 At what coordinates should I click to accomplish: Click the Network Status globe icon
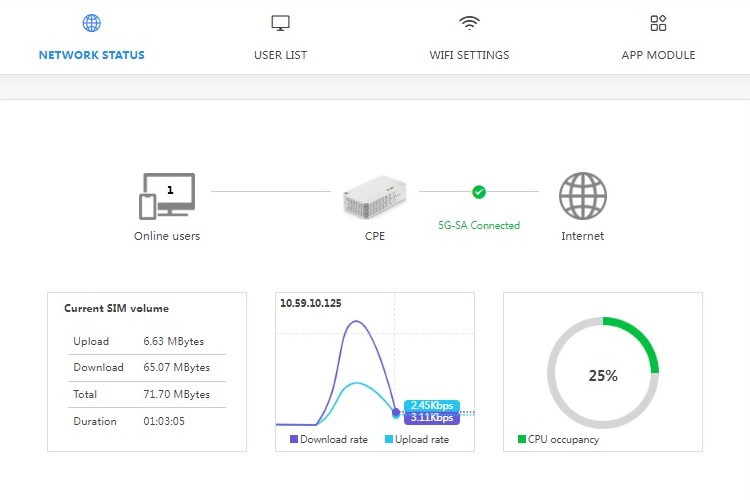coord(91,23)
